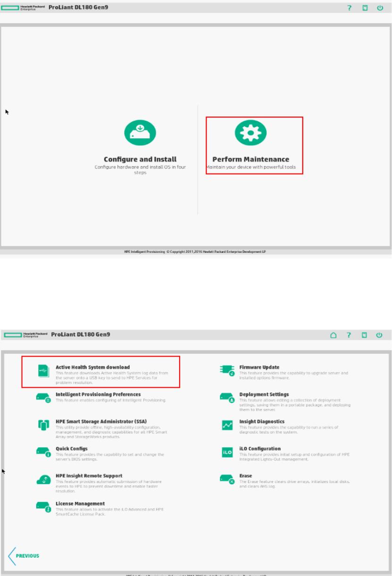Open License Management title
Image resolution: width=392 pixels, height=576 pixels.
[x=80, y=503]
